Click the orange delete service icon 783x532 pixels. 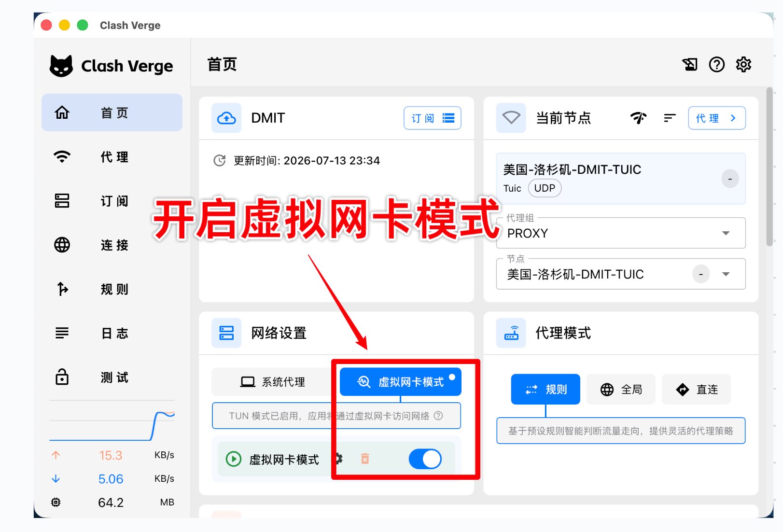point(365,459)
